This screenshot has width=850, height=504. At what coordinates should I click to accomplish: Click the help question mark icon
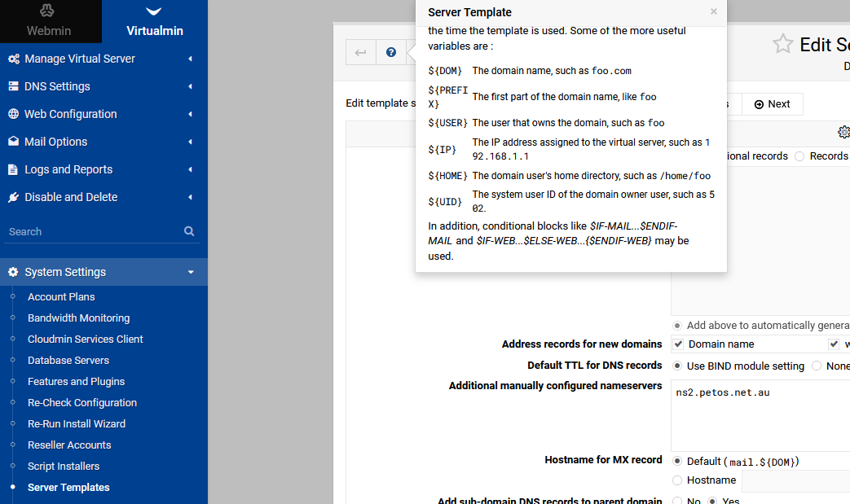pos(391,52)
